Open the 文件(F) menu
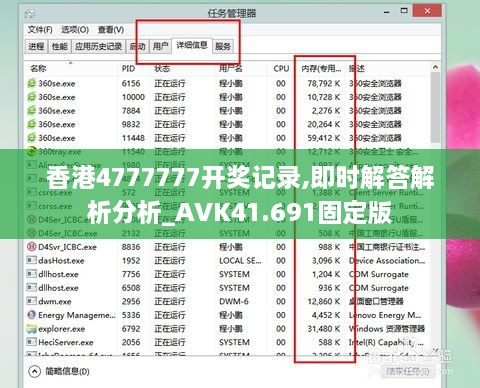 tap(40, 30)
